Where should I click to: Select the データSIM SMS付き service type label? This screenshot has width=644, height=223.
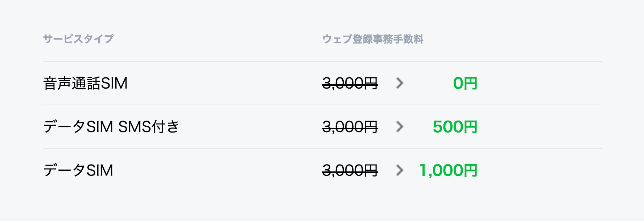tap(111, 127)
